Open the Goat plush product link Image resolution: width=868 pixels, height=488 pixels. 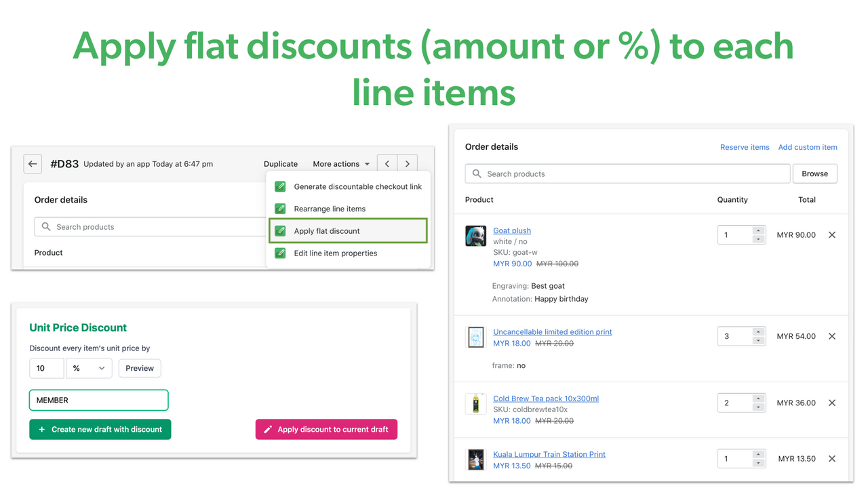511,230
